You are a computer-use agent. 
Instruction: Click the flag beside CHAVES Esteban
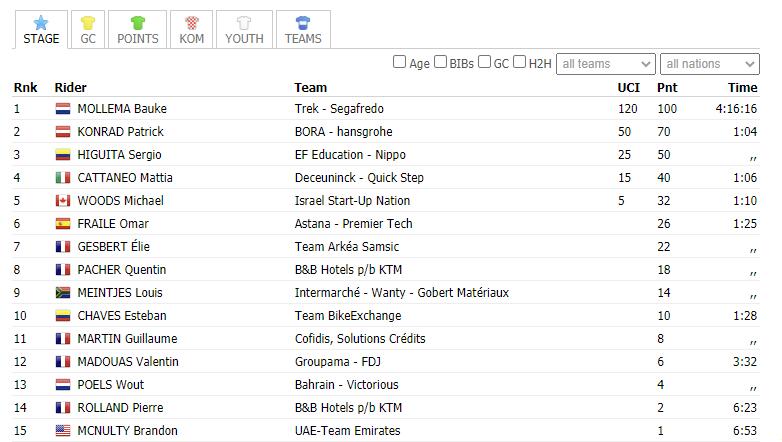coord(63,315)
